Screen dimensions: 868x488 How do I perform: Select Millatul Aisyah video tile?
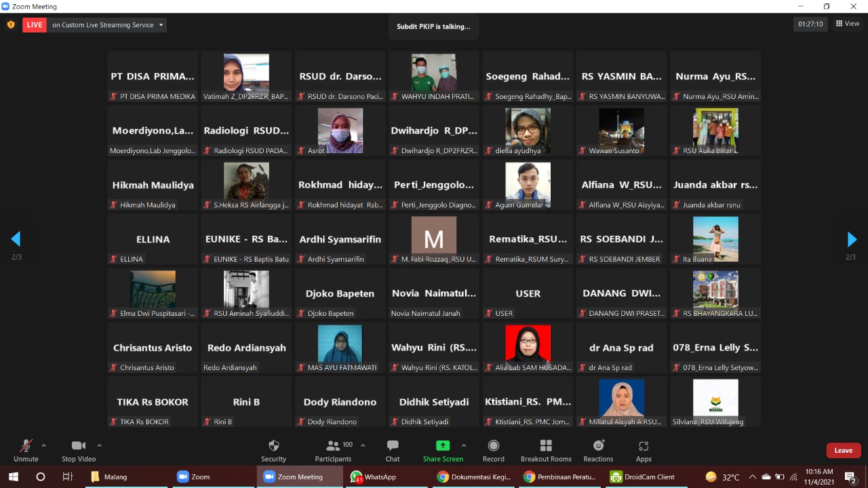(621, 402)
